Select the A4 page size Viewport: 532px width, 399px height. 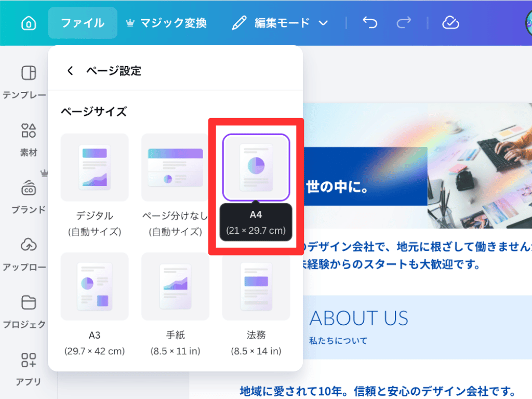[x=256, y=166]
